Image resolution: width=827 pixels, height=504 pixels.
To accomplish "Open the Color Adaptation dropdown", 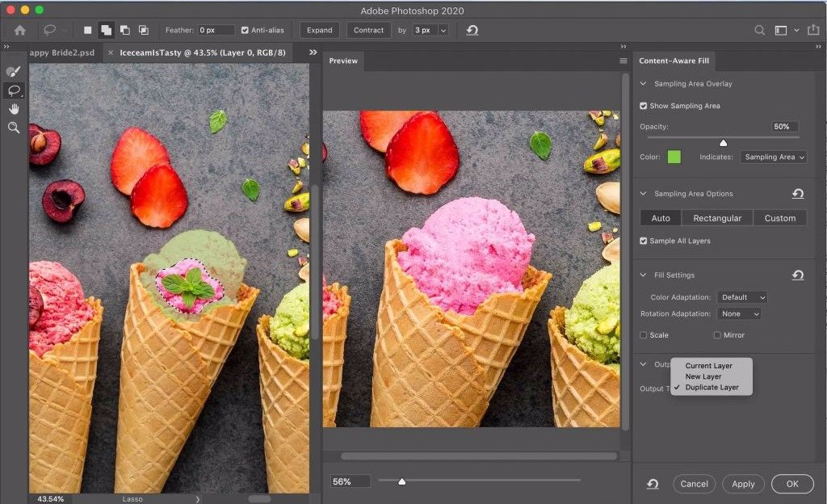I will click(x=742, y=296).
